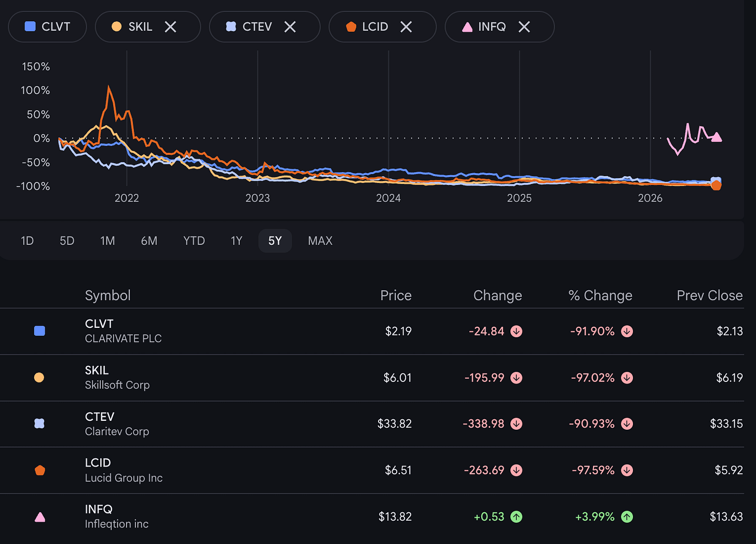Click the CTEV ticker chip label
The width and height of the screenshot is (756, 544).
[257, 26]
